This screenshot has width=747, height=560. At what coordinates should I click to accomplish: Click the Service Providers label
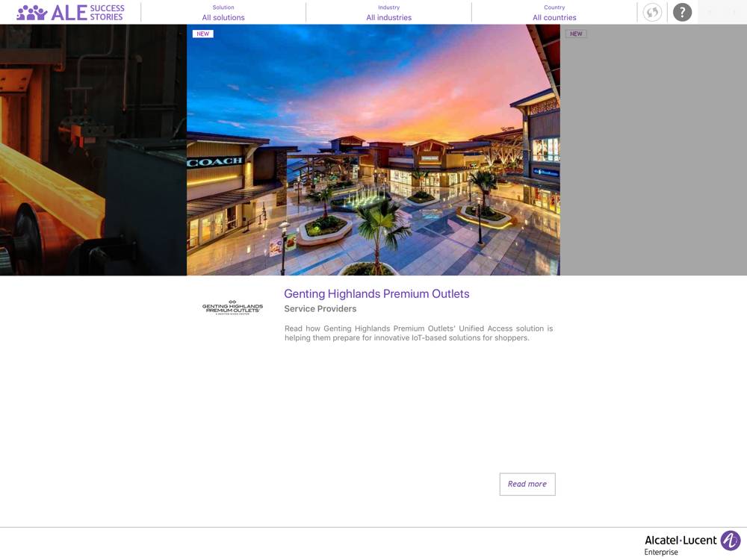pos(320,308)
